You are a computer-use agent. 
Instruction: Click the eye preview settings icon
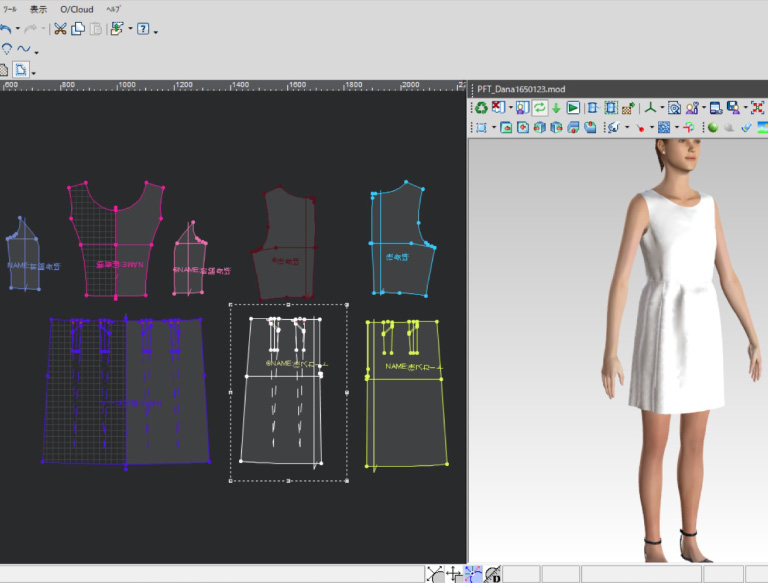tap(674, 107)
